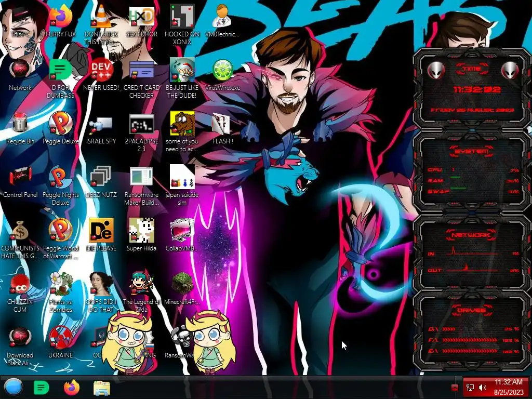Viewport: 532px width, 399px height.
Task: Click the NETWORK widget header
Action: [x=471, y=234]
